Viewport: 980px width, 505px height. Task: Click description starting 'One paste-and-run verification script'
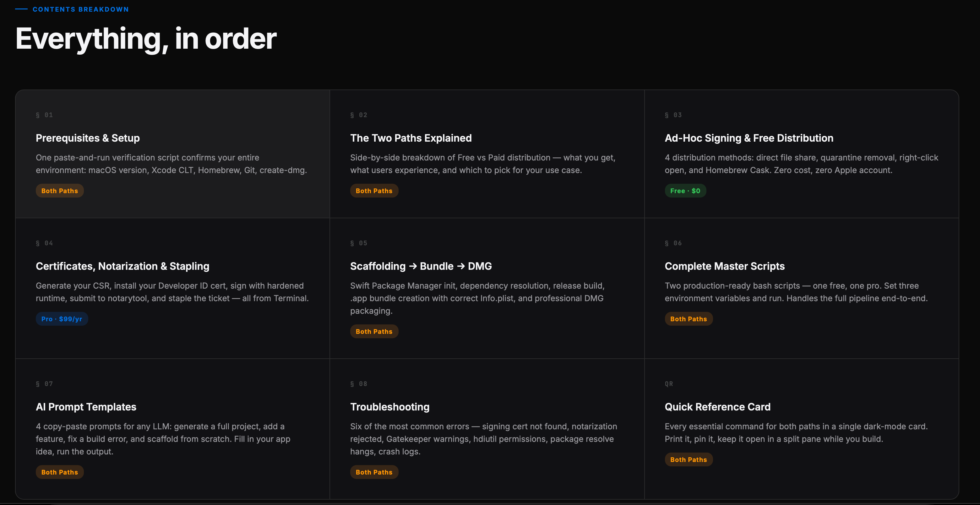(171, 164)
